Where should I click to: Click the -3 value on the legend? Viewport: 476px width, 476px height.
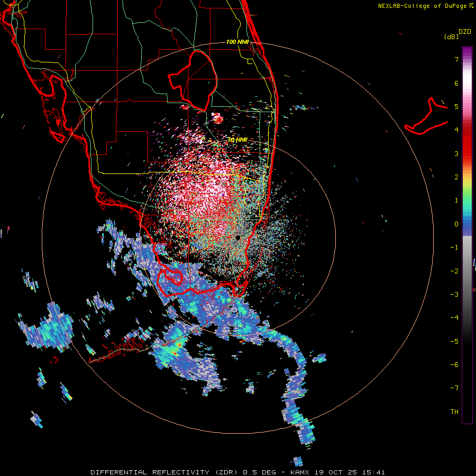454,294
